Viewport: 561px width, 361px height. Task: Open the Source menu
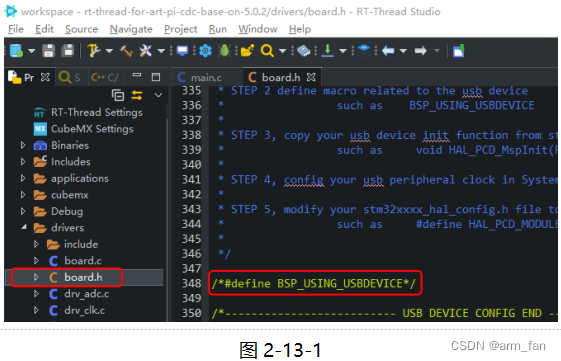tap(81, 29)
